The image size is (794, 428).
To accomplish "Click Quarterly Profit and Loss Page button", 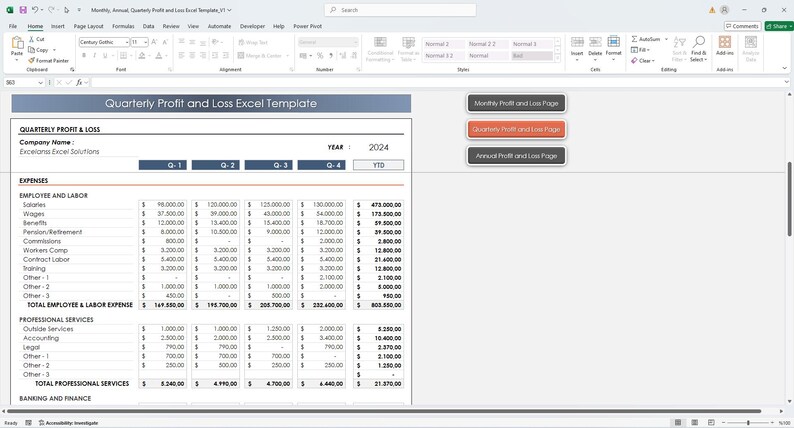I will click(516, 130).
